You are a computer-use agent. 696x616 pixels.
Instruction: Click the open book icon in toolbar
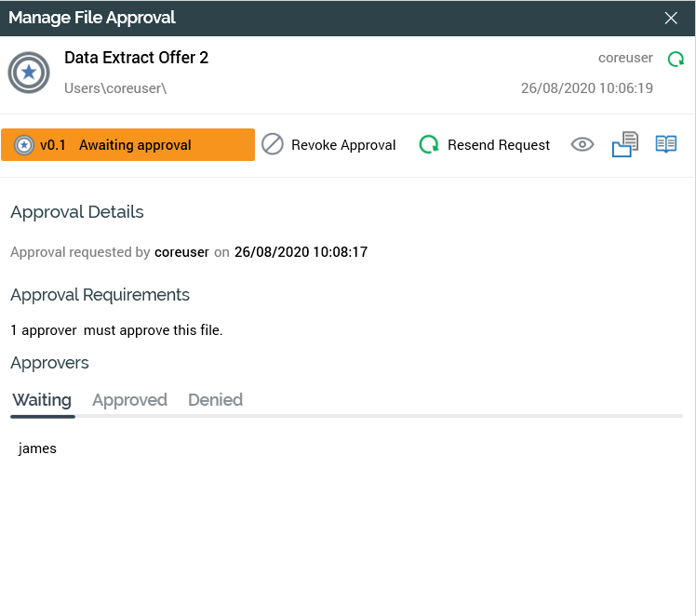[665, 144]
